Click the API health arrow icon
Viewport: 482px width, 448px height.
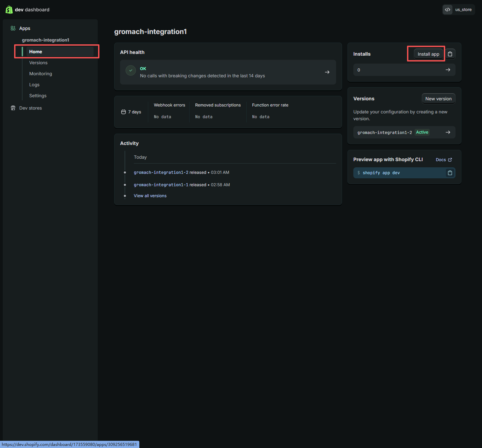(x=327, y=72)
